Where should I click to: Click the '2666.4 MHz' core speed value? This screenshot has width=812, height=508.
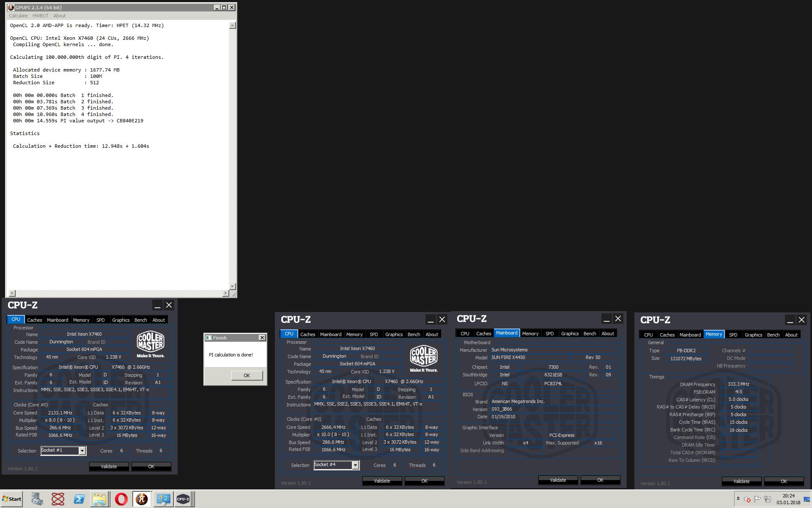[x=333, y=427]
